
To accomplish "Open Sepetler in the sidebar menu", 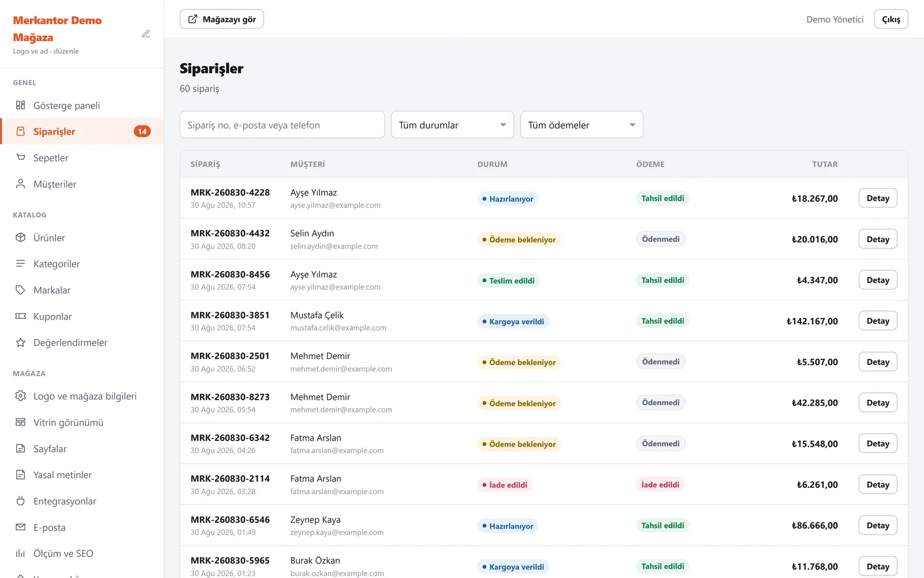I will (x=82, y=158).
